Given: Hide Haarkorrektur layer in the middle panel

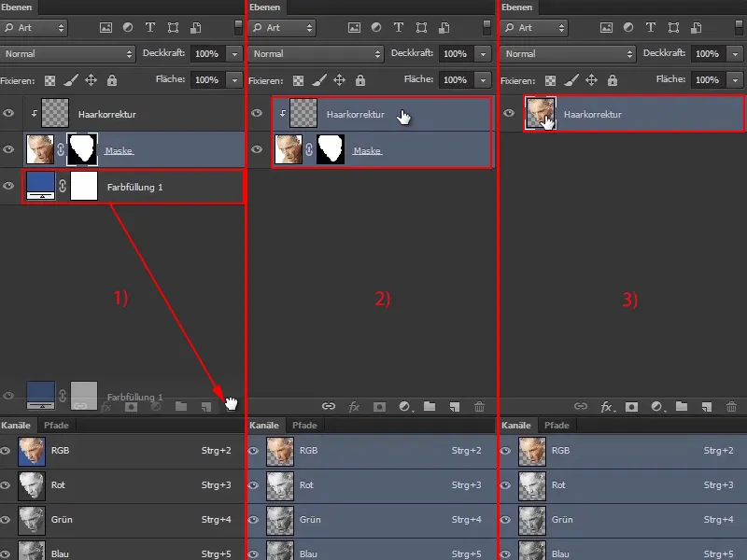Looking at the screenshot, I should tap(257, 113).
